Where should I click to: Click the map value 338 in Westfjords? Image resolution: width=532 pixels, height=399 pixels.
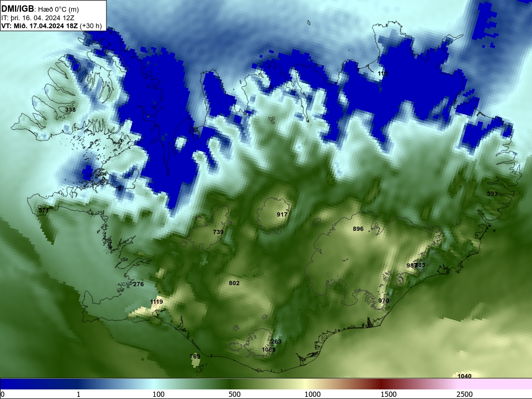point(70,110)
